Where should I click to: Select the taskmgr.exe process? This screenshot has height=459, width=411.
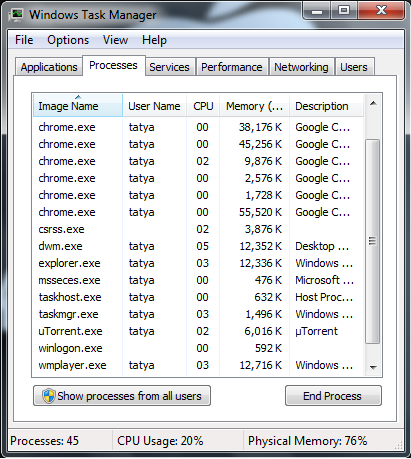click(x=198, y=314)
